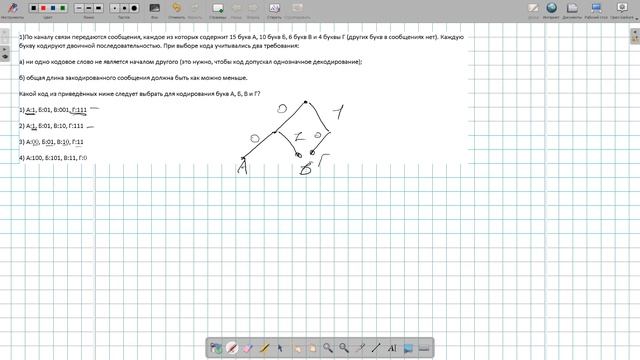
Task: Choose the medium line thickness
Action: (x=89, y=8)
